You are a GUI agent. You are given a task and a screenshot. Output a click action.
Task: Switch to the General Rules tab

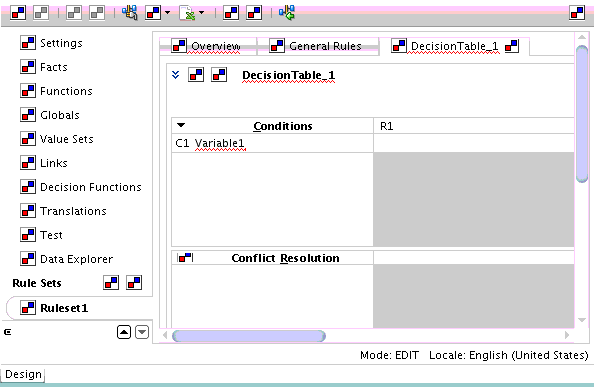(318, 46)
